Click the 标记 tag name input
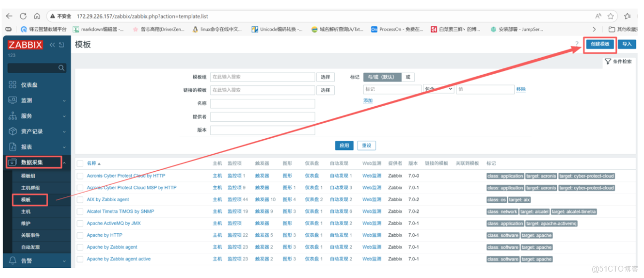This screenshot has height=278, width=644. [392, 89]
